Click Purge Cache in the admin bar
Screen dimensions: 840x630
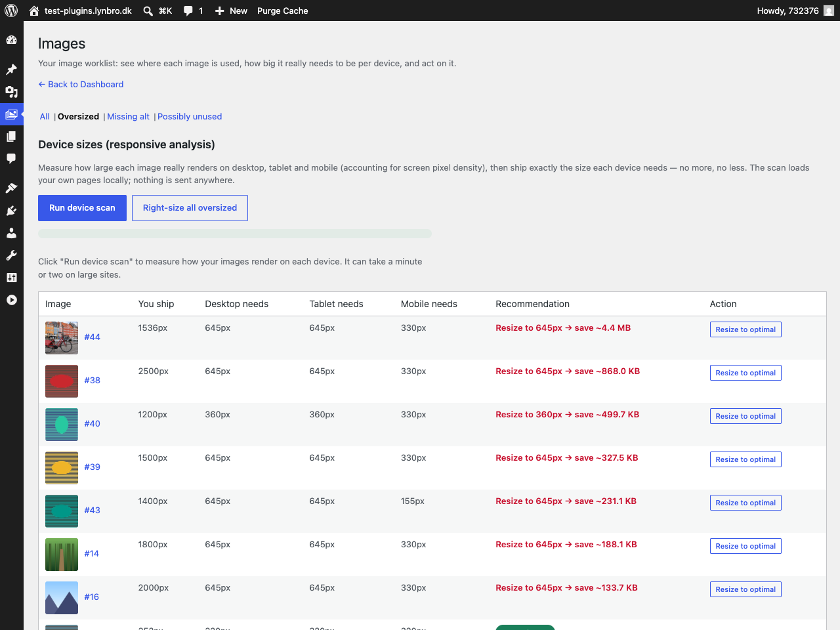coord(282,10)
